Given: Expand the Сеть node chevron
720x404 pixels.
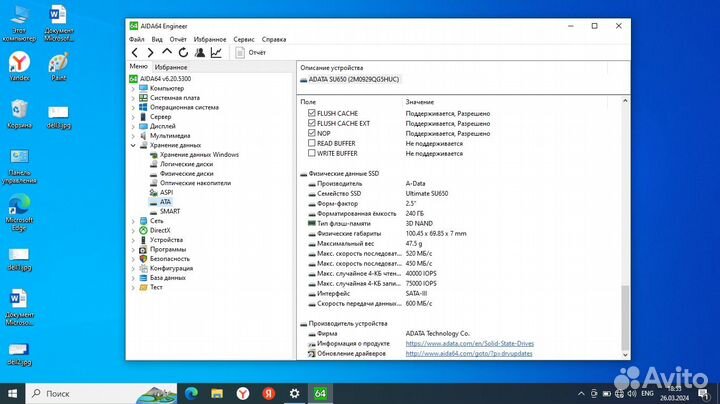Looking at the screenshot, I should click(x=133, y=221).
